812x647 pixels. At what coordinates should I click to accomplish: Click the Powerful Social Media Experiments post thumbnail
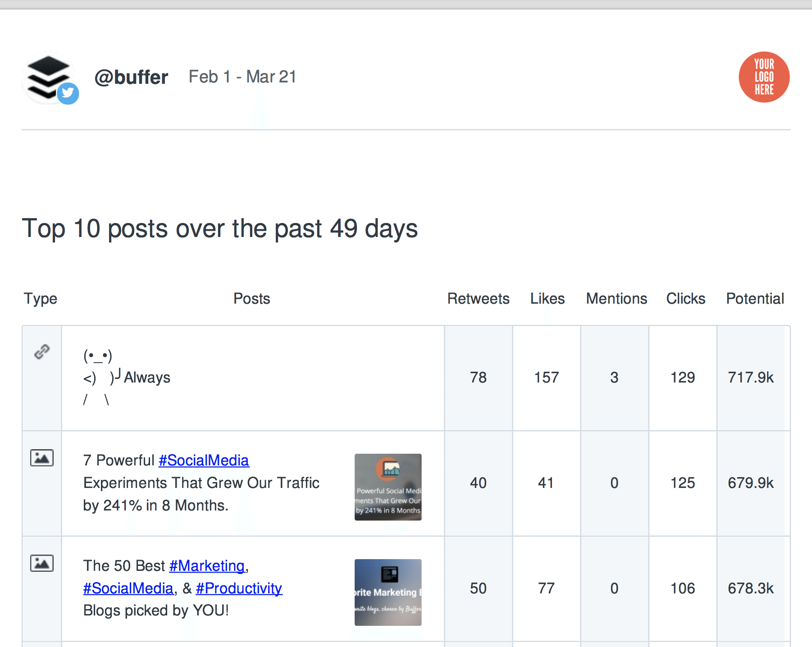[x=388, y=487]
